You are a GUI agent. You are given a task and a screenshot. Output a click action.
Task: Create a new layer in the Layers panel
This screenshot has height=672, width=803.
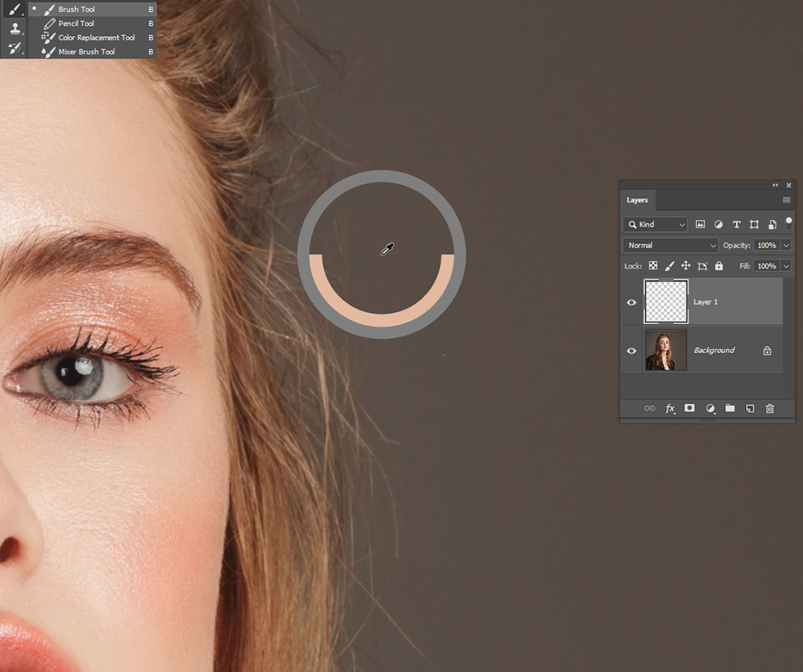click(x=749, y=409)
